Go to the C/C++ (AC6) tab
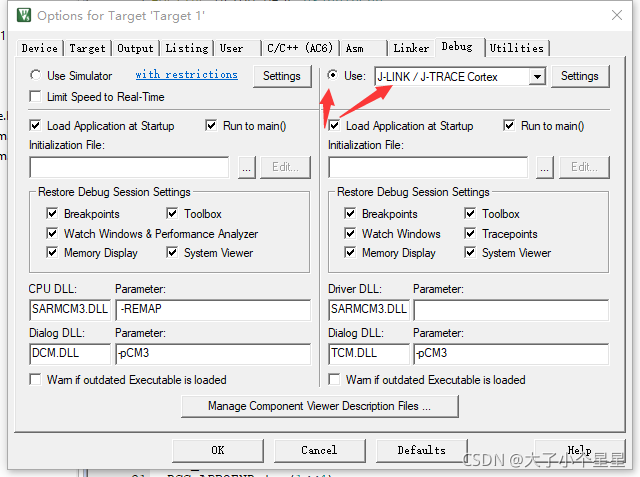640x477 pixels. [300, 48]
